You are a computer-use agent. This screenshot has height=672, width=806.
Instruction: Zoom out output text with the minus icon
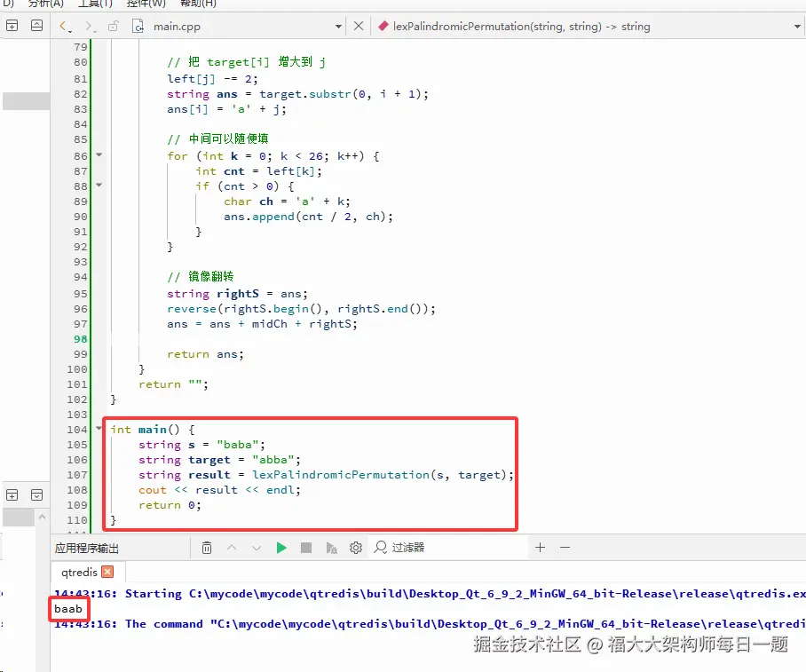pos(565,548)
